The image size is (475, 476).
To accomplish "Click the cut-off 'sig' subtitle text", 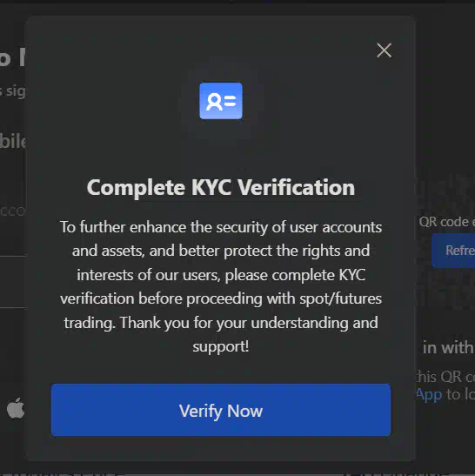I will tap(13, 91).
